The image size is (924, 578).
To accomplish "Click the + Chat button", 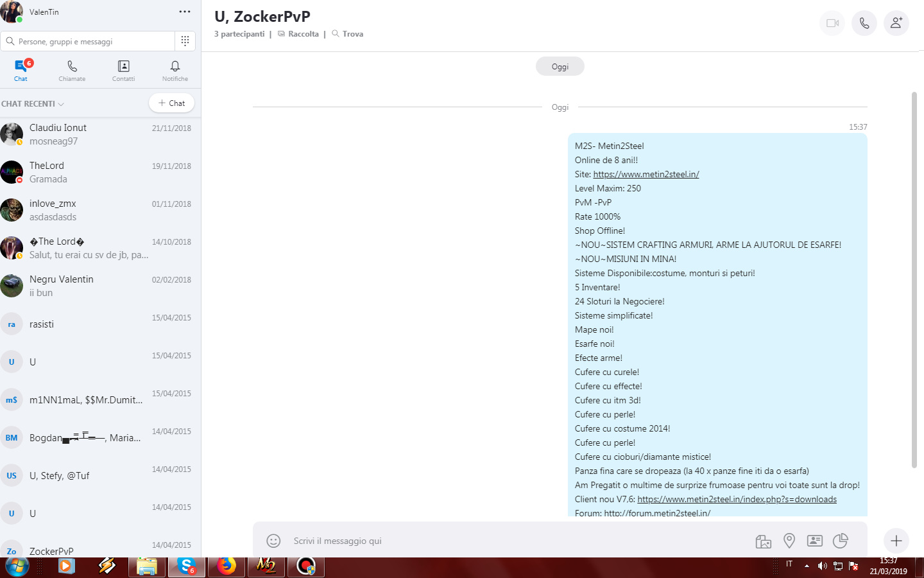I will tap(171, 103).
